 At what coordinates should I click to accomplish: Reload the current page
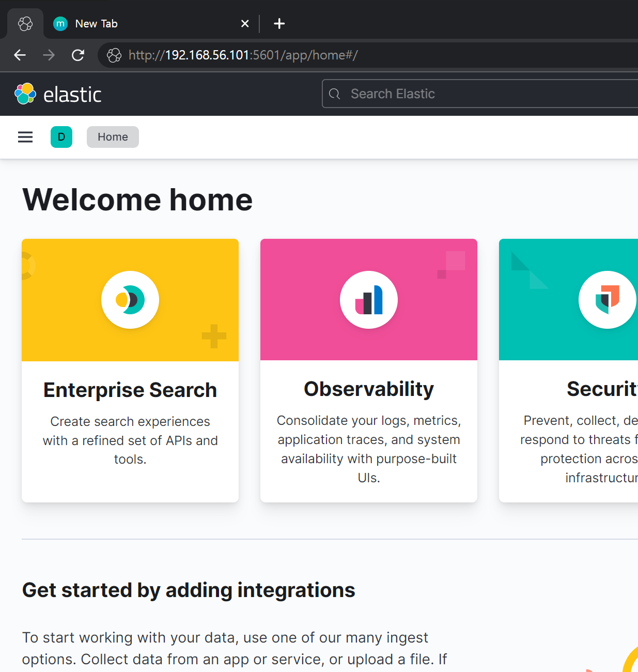(78, 55)
